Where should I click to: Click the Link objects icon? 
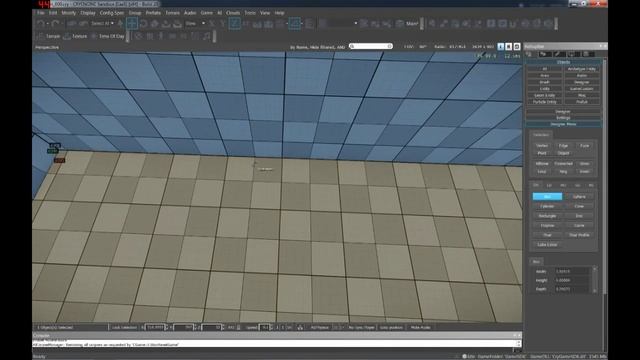point(72,24)
